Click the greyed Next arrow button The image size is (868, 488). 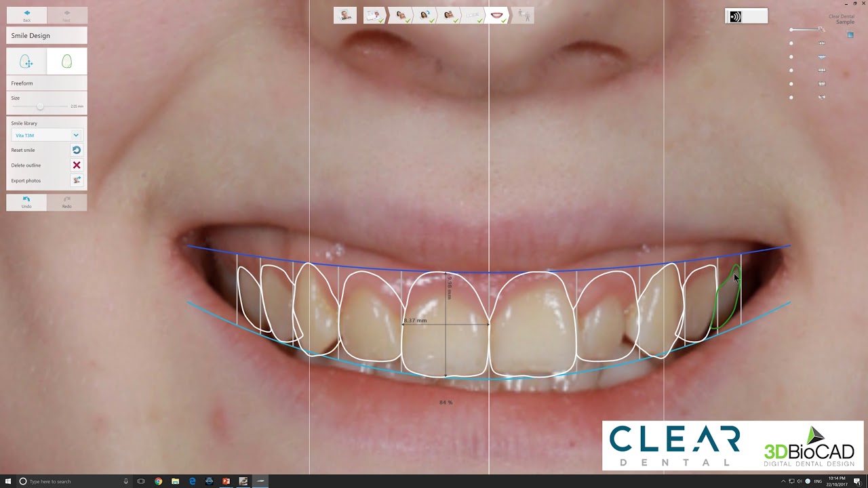pyautogui.click(x=66, y=15)
